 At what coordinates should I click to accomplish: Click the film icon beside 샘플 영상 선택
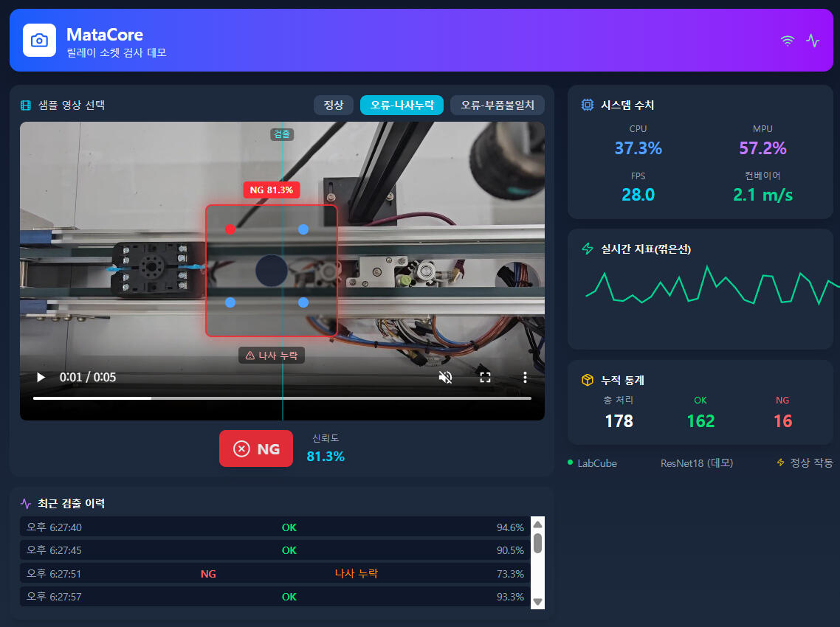(27, 105)
